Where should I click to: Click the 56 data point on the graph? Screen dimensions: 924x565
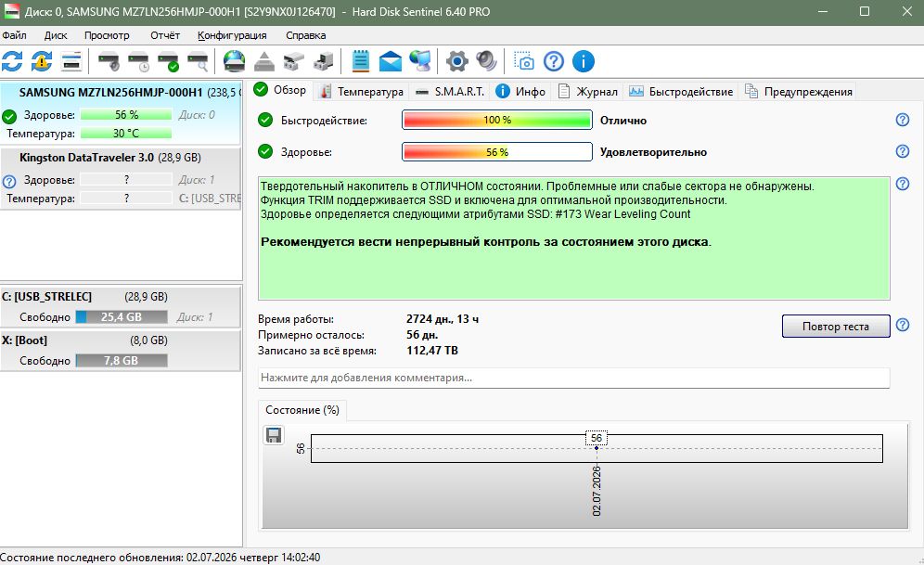(x=597, y=448)
